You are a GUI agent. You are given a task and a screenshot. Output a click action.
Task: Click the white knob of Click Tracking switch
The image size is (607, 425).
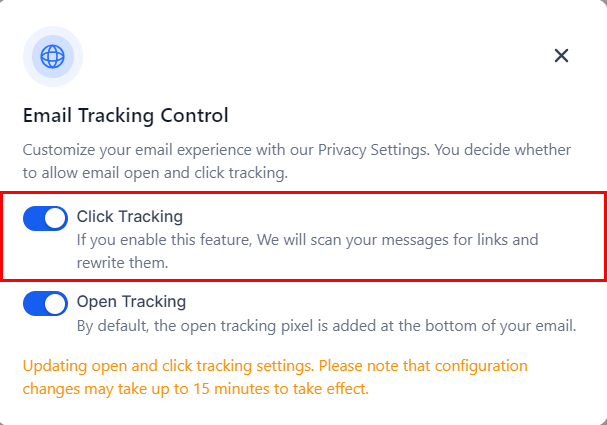point(56,218)
